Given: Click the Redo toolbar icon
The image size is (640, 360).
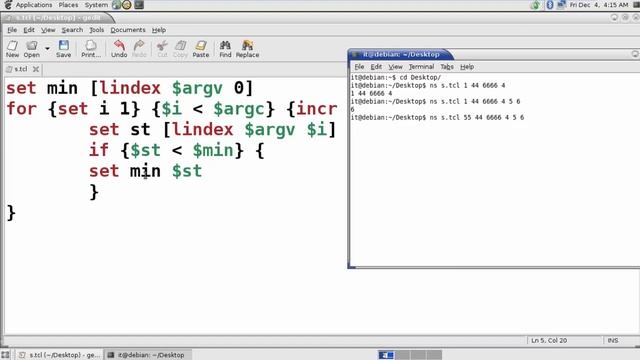Looking at the screenshot, I should (x=139, y=49).
